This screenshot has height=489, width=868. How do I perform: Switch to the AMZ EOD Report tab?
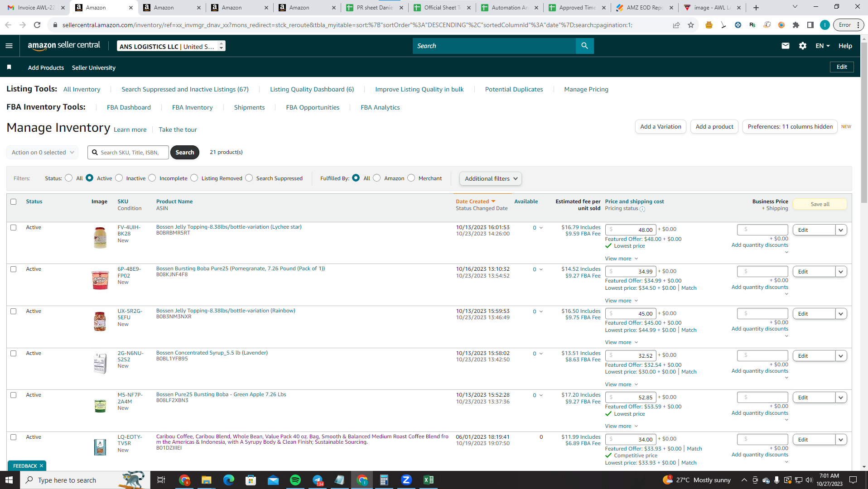pos(644,8)
